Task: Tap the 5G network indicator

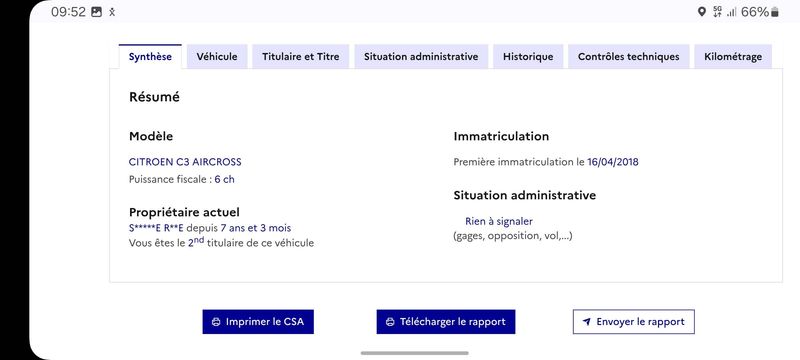Action: [717, 12]
